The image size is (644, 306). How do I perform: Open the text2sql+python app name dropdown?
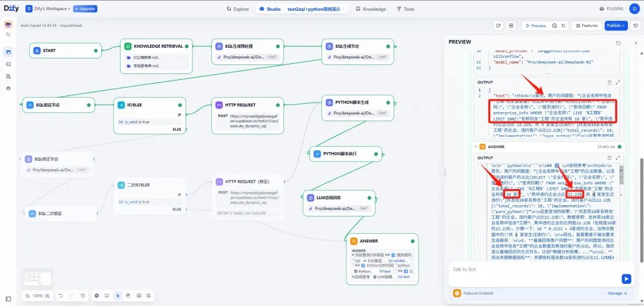click(316, 9)
